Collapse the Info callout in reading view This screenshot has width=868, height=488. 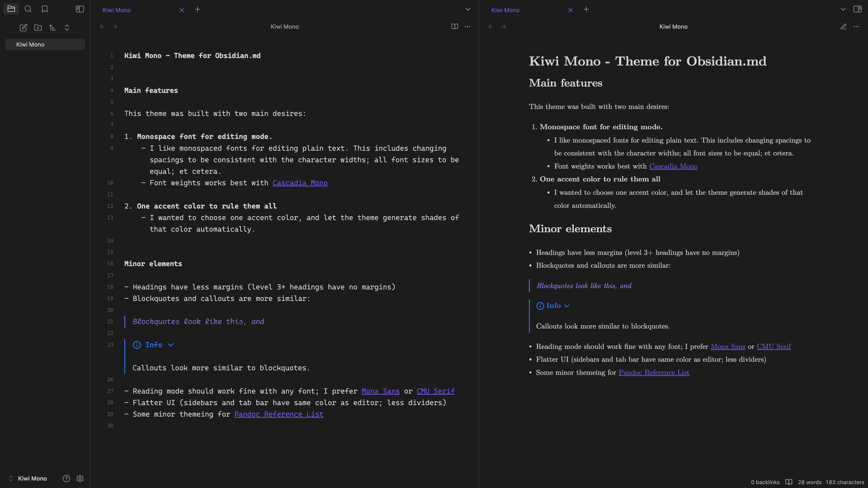(567, 306)
